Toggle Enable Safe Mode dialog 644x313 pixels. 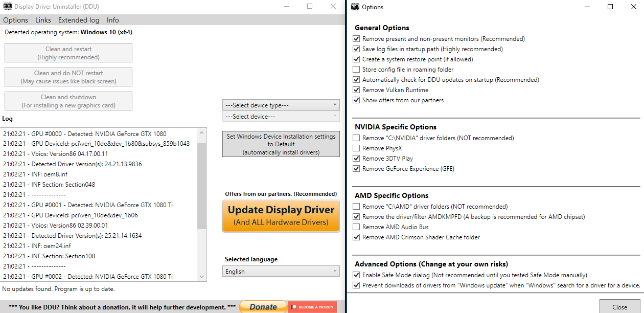(x=356, y=275)
